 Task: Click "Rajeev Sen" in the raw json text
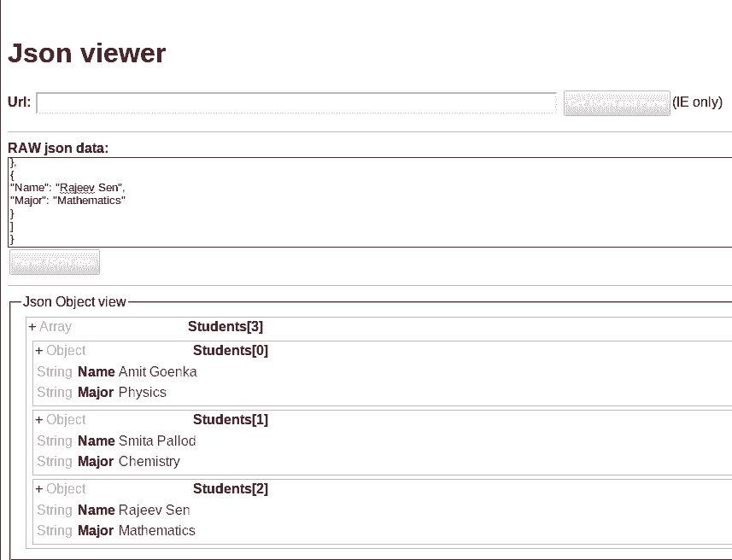click(x=89, y=188)
